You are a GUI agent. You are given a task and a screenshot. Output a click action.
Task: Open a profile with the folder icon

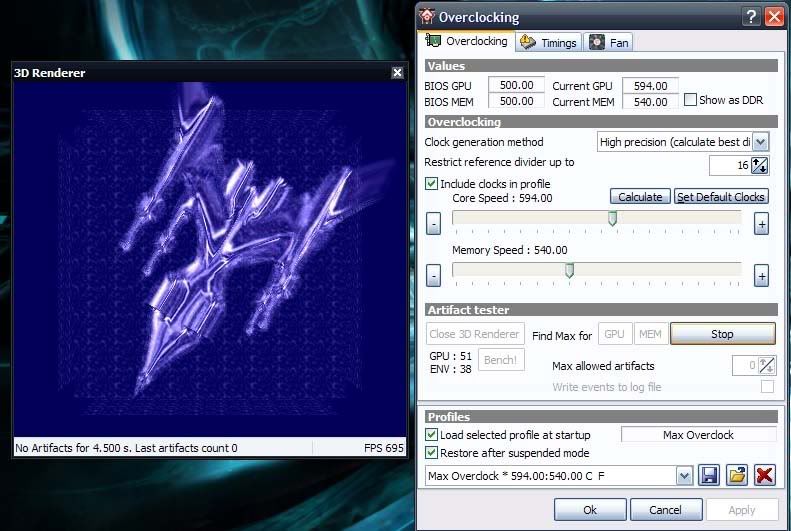click(x=737, y=475)
